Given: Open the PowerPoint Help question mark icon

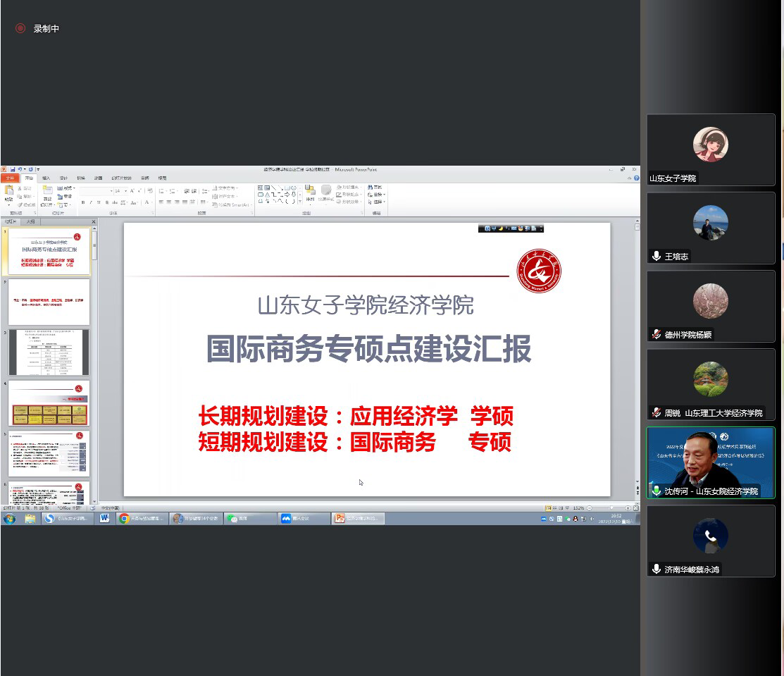Looking at the screenshot, I should coord(636,178).
